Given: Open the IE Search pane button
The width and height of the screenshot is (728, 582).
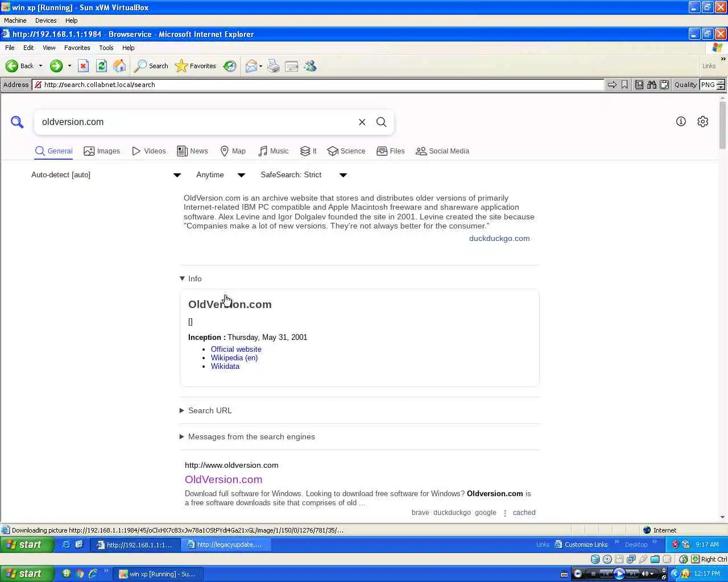Looking at the screenshot, I should 151,66.
